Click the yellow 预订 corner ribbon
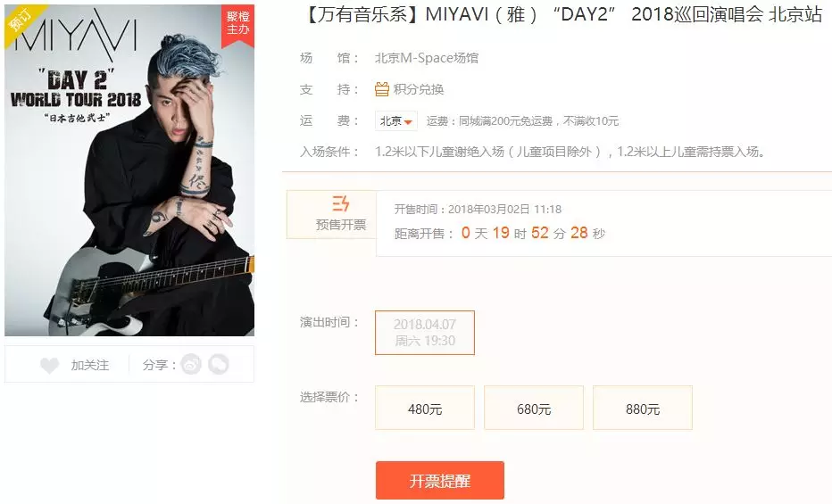 click(x=22, y=22)
